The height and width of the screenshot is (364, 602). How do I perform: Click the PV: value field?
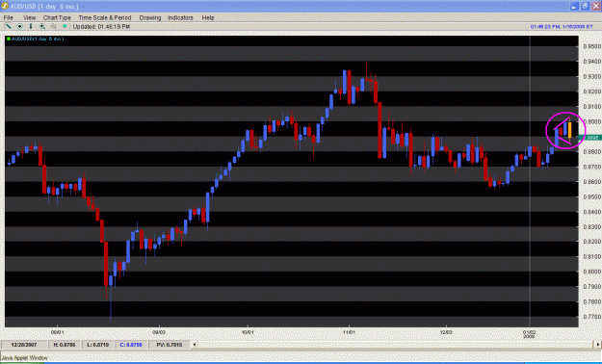tap(170, 345)
